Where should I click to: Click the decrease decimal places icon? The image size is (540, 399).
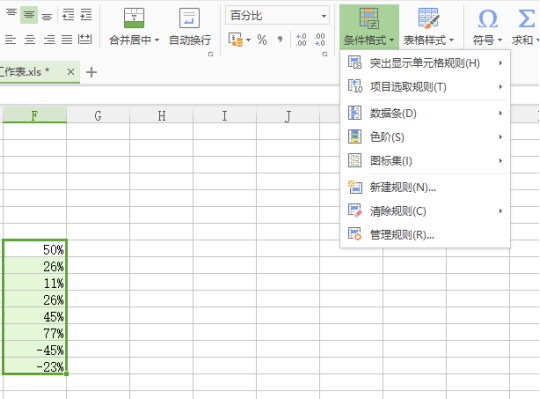320,40
